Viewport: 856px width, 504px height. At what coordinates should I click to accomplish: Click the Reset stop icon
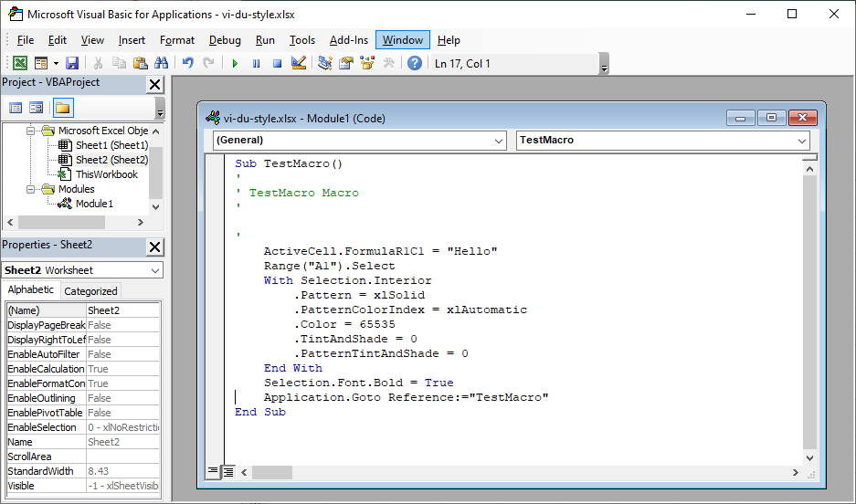click(x=278, y=63)
